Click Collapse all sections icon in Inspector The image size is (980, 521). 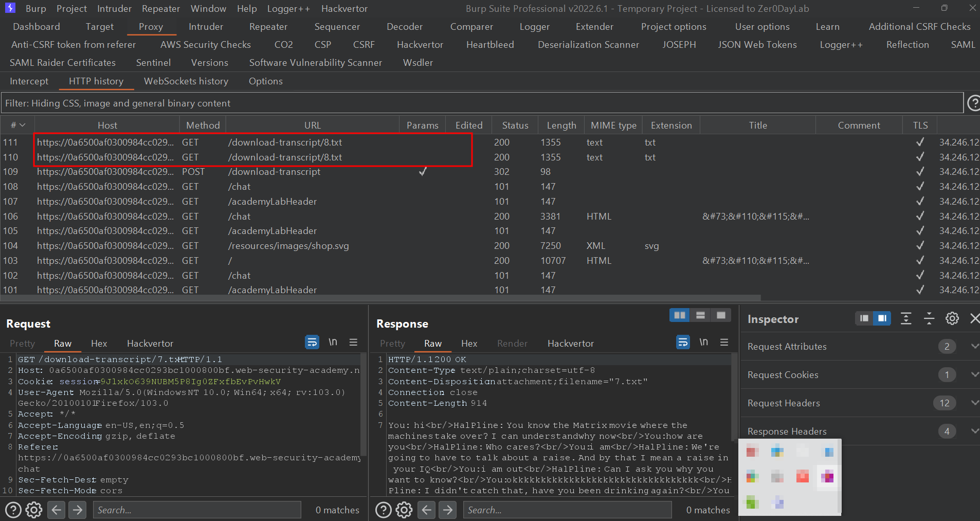tap(929, 319)
